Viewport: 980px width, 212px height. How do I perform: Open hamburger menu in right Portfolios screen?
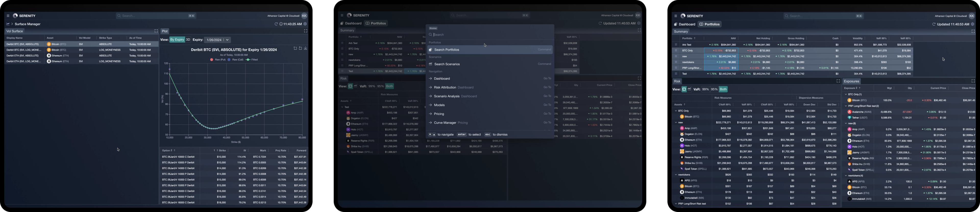pyautogui.click(x=676, y=16)
